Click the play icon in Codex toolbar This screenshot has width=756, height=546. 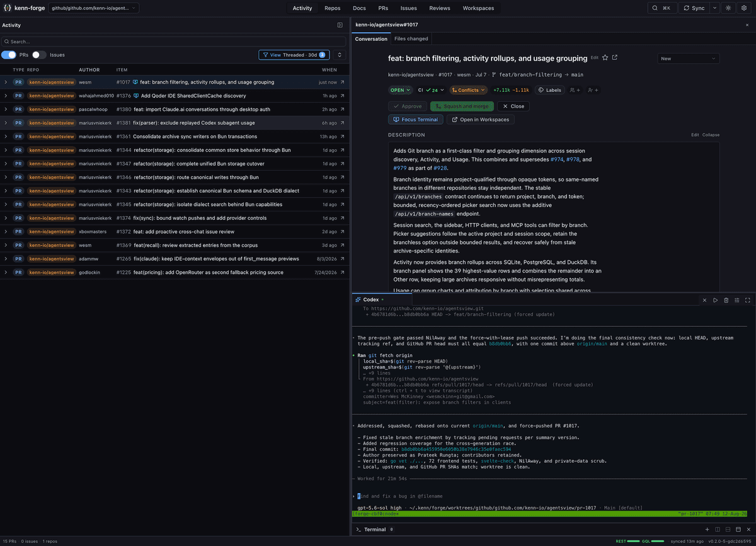(x=716, y=300)
